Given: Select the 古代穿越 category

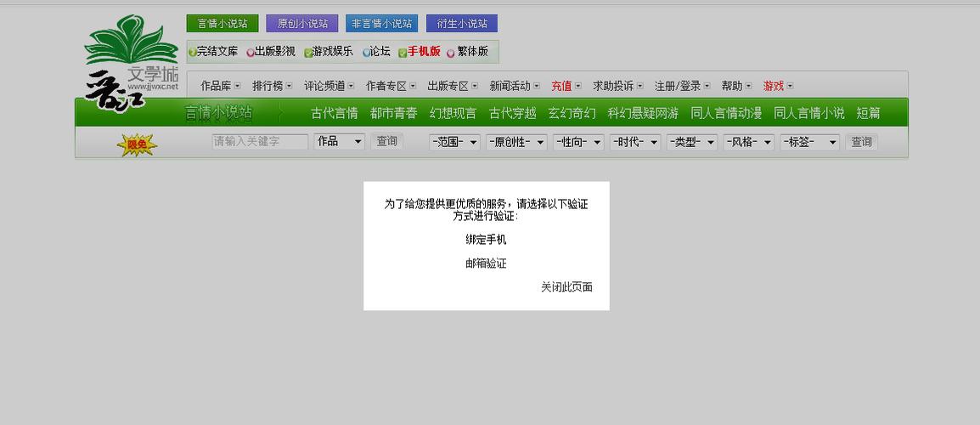Looking at the screenshot, I should [512, 113].
